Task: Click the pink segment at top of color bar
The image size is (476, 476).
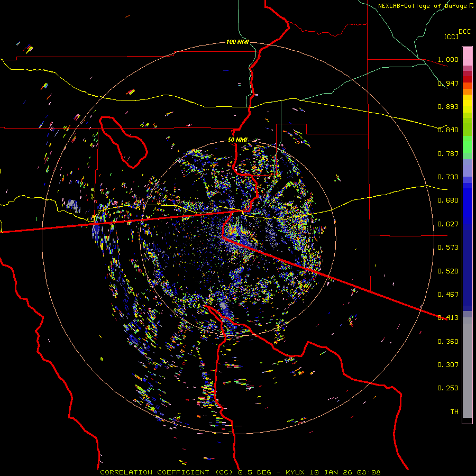Action: click(x=467, y=57)
